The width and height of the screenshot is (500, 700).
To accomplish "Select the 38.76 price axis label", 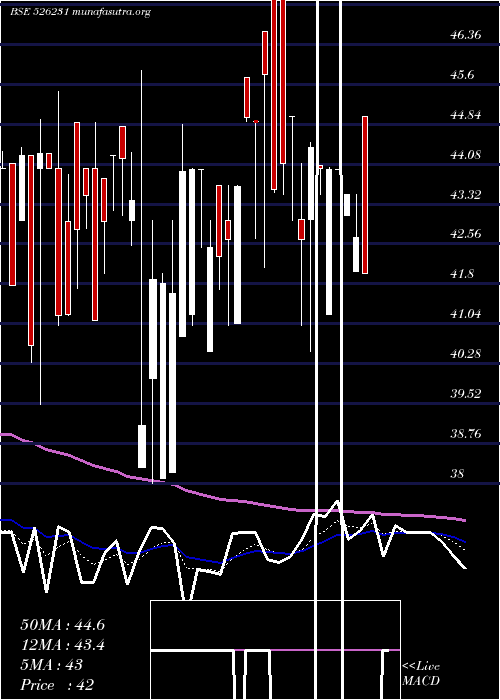I will tap(466, 433).
